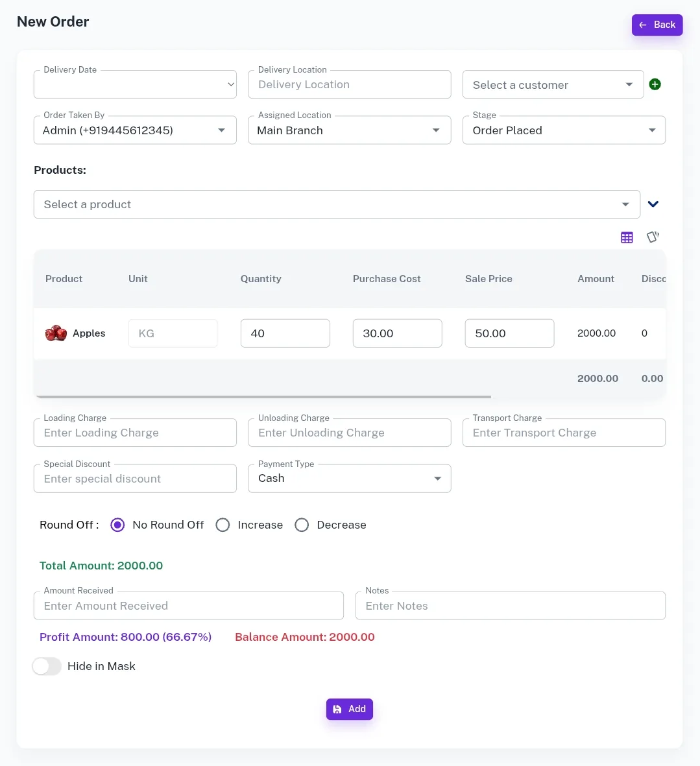Click the Sale Price field showing 50.00
The width and height of the screenshot is (700, 766).
tap(509, 333)
